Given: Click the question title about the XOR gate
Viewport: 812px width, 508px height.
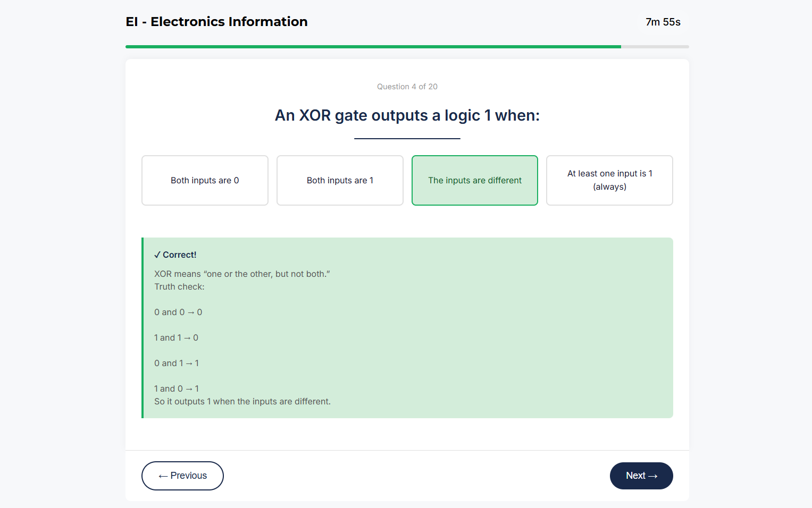Looking at the screenshot, I should (407, 115).
